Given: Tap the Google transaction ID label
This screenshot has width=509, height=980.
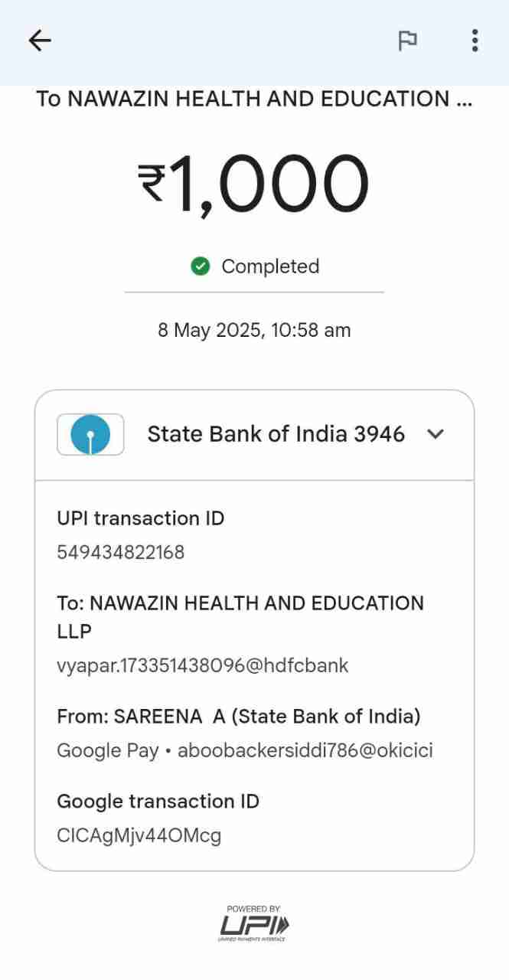Looking at the screenshot, I should [158, 802].
